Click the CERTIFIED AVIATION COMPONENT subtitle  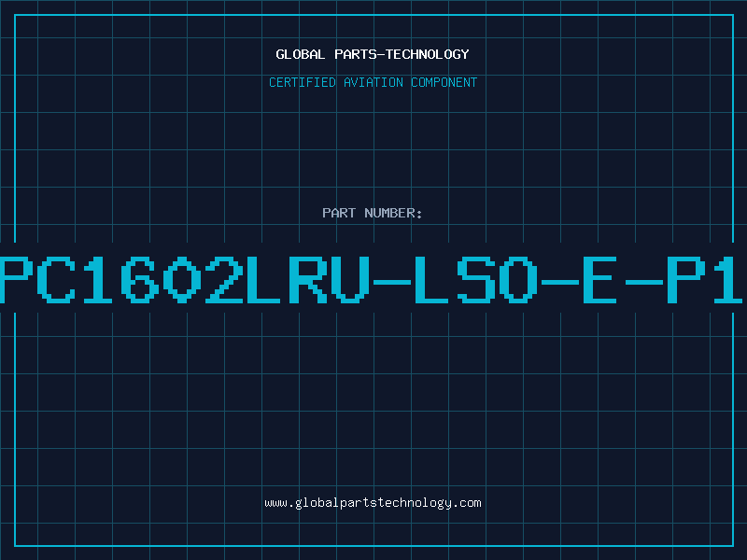pyautogui.click(x=373, y=82)
